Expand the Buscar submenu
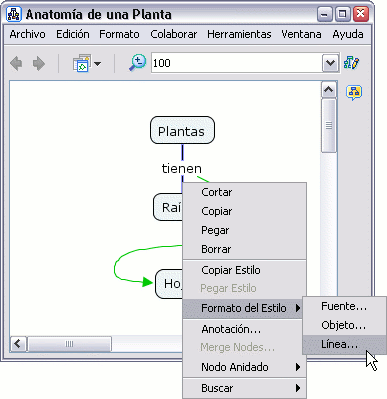 [x=298, y=388]
